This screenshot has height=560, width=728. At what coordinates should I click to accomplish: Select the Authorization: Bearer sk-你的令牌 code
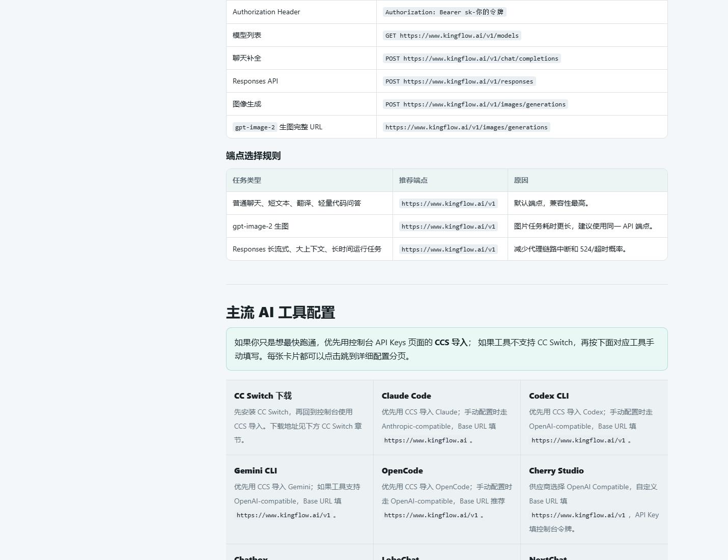point(444,12)
